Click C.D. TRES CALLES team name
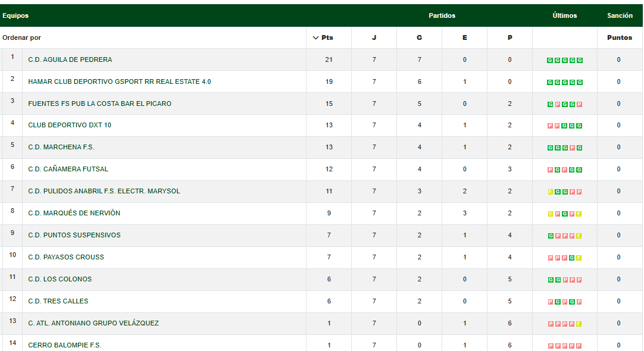Image resolution: width=644 pixels, height=351 pixels. 58,301
